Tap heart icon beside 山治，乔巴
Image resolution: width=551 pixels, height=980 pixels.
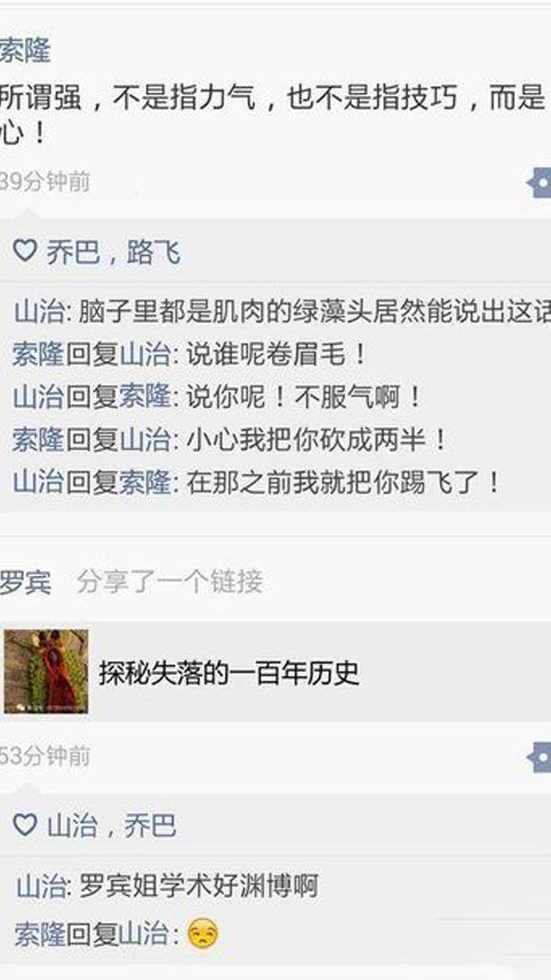pos(25,825)
